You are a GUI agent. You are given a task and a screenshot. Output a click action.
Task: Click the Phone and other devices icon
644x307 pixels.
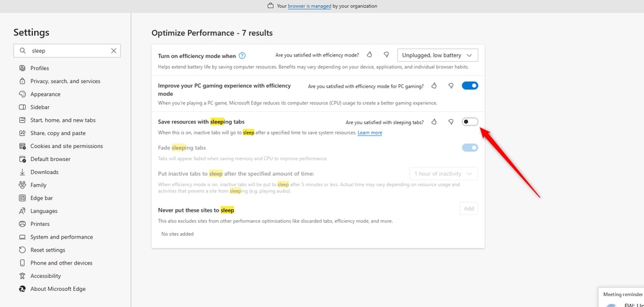coord(22,263)
